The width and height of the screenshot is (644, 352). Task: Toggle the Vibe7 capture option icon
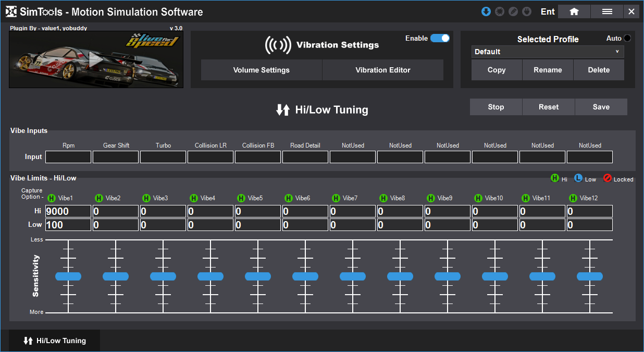pyautogui.click(x=336, y=198)
